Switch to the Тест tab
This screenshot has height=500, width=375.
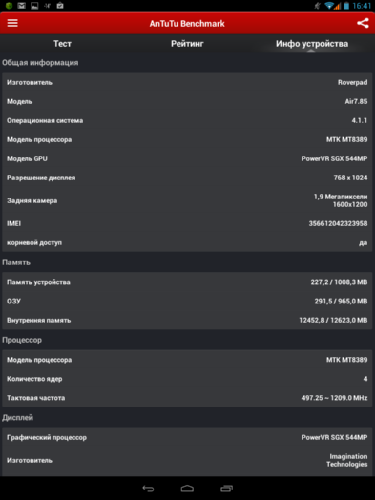coord(62,44)
